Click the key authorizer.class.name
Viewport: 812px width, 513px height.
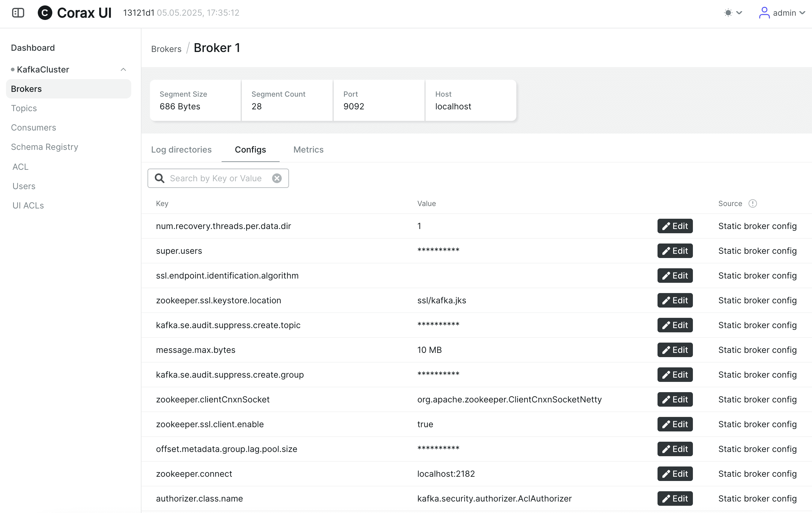coord(199,498)
